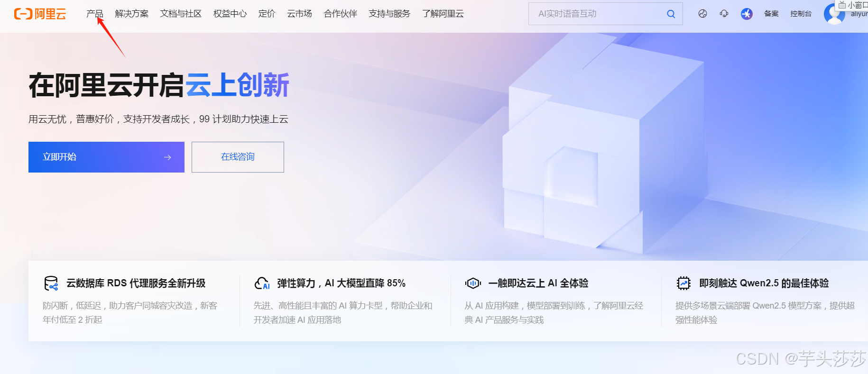Click the arrow on 立即开始 button

[167, 157]
